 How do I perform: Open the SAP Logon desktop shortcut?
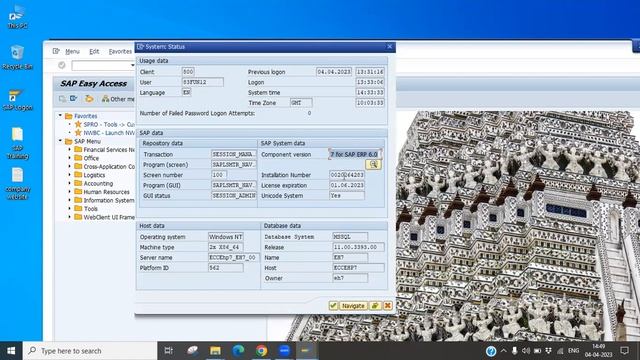(18, 100)
